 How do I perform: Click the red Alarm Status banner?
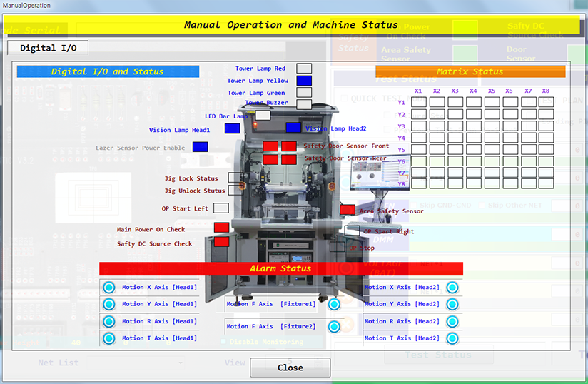pos(280,268)
